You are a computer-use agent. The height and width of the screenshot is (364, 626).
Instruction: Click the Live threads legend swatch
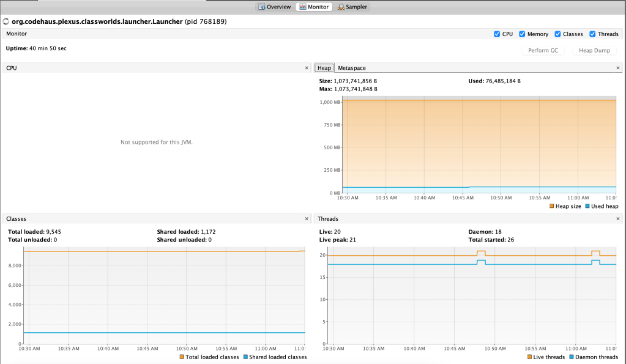[529, 357]
